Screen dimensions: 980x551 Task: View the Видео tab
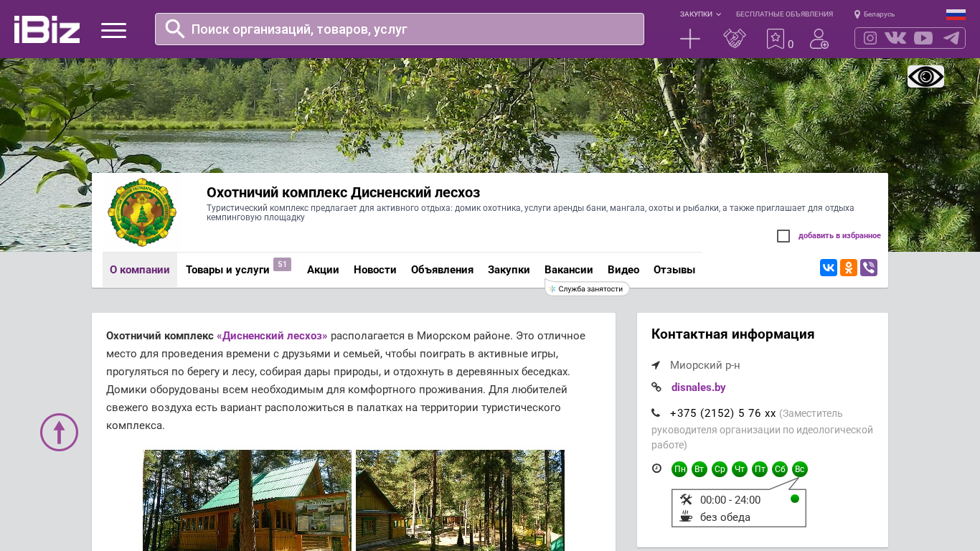point(623,270)
